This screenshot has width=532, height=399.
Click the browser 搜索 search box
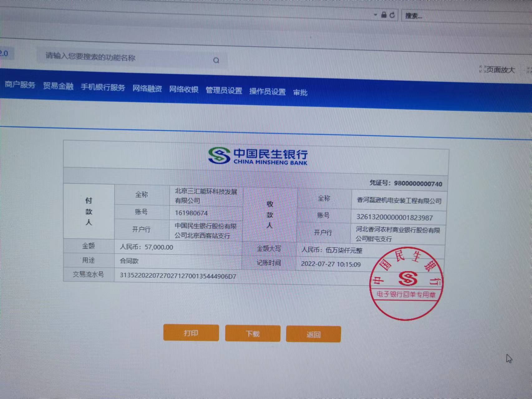462,16
